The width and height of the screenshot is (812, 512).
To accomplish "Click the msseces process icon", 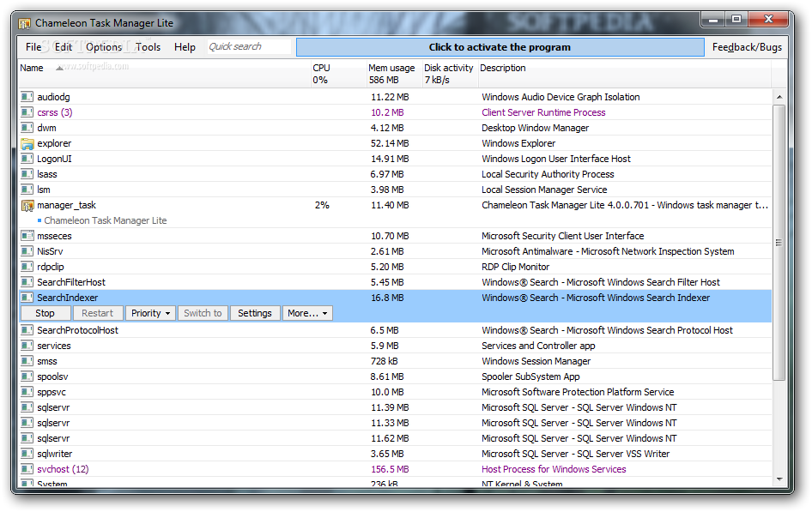I will click(x=27, y=236).
